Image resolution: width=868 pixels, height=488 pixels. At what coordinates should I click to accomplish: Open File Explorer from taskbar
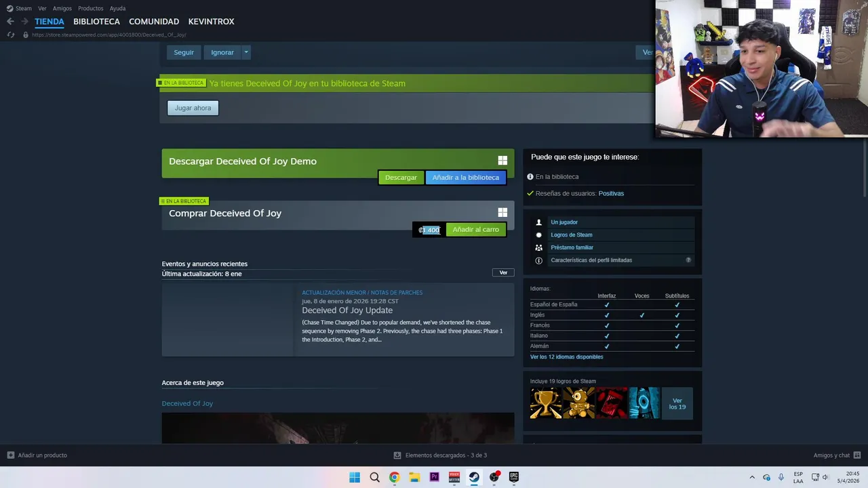[414, 477]
